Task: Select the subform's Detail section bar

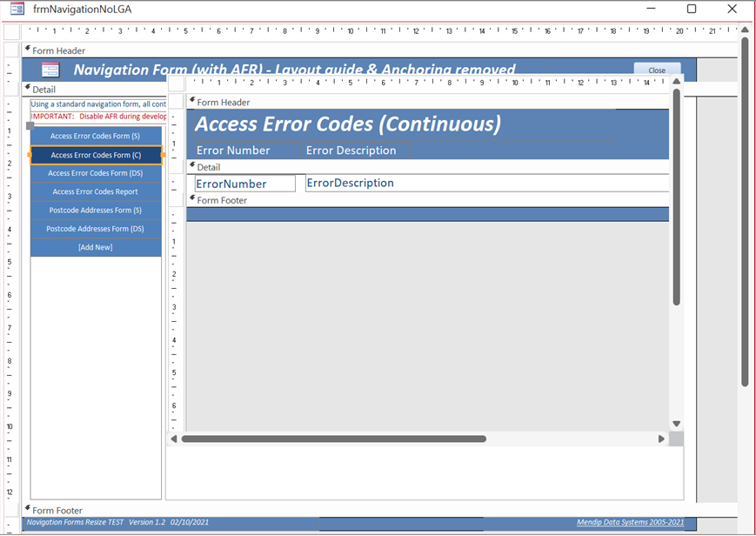Action: pos(428,167)
